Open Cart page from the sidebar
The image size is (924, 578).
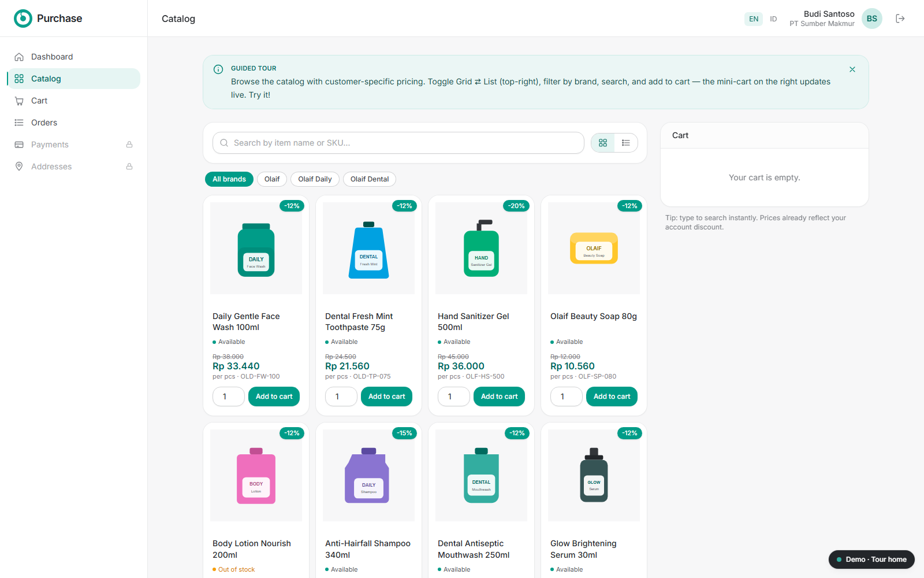[73, 101]
